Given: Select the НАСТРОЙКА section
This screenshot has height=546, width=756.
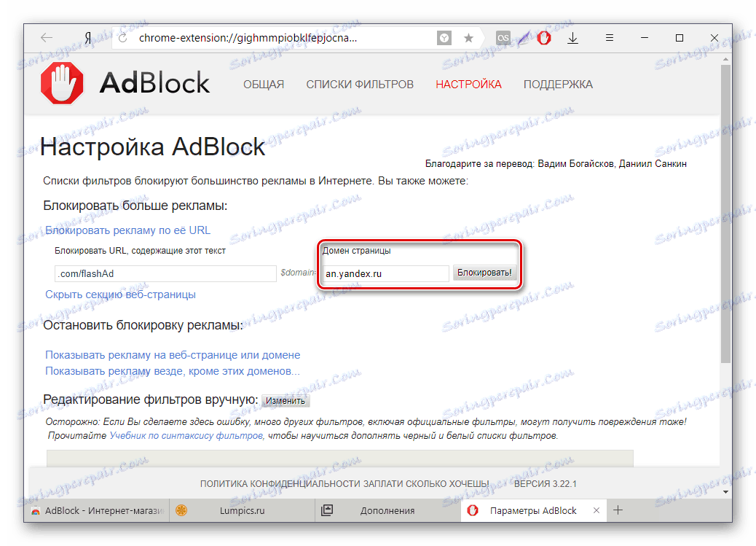Looking at the screenshot, I should (468, 85).
